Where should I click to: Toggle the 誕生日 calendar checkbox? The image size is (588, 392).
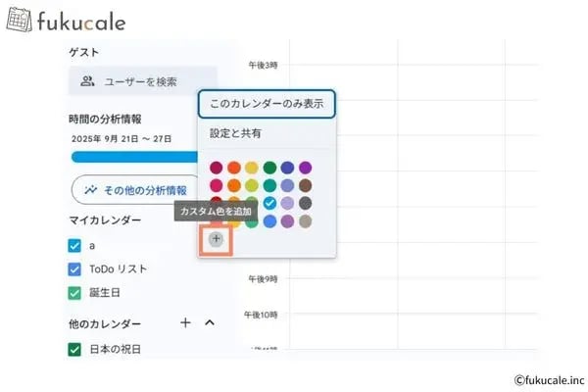(74, 292)
